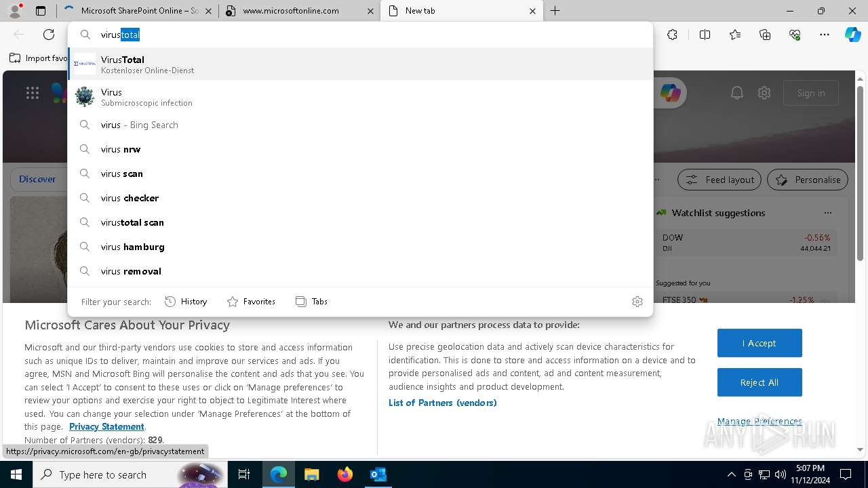The height and width of the screenshot is (488, 868).
Task: Filter search by Favorites
Action: (251, 302)
